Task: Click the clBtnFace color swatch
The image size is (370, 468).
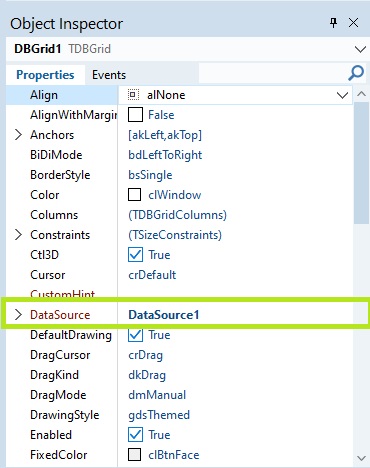Action: click(134, 455)
